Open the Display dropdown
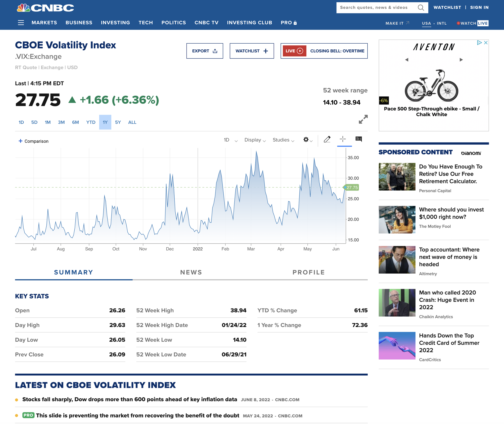504x424 pixels. click(255, 140)
